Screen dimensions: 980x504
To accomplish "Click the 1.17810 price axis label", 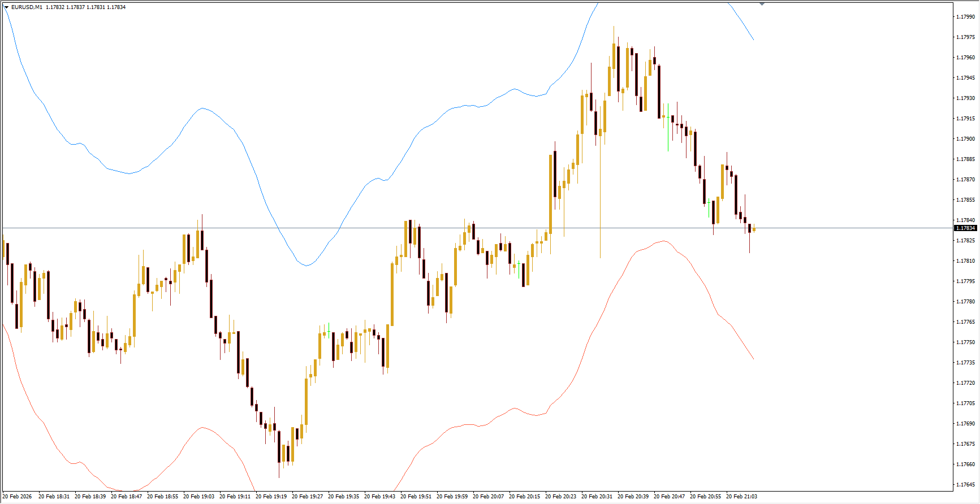I will click(965, 261).
